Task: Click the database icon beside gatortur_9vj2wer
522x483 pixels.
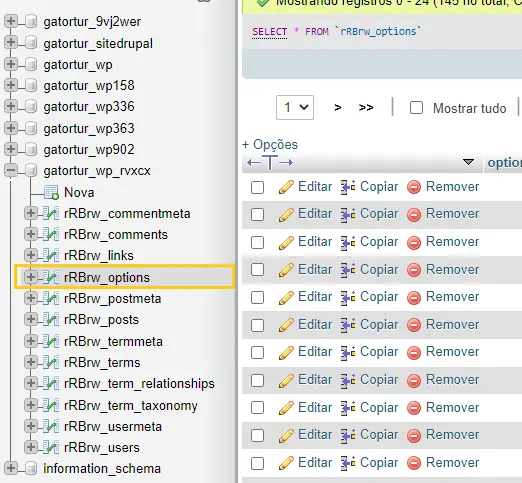Action: (x=31, y=22)
